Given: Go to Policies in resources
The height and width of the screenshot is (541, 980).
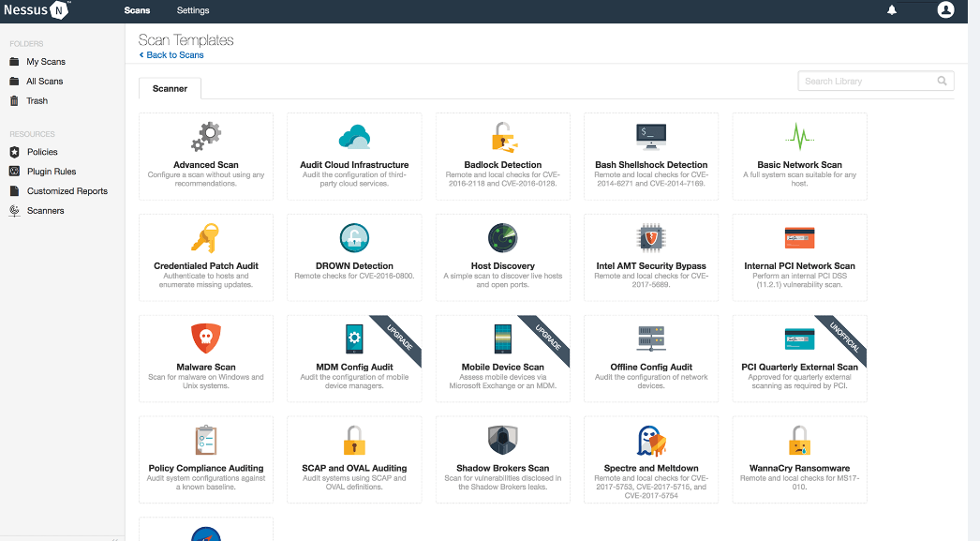Looking at the screenshot, I should pyautogui.click(x=42, y=152).
